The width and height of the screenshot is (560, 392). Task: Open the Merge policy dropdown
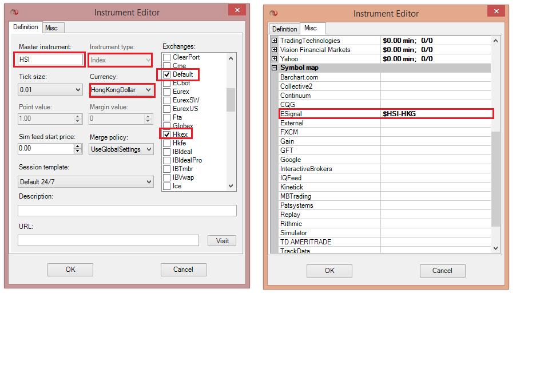pos(121,149)
